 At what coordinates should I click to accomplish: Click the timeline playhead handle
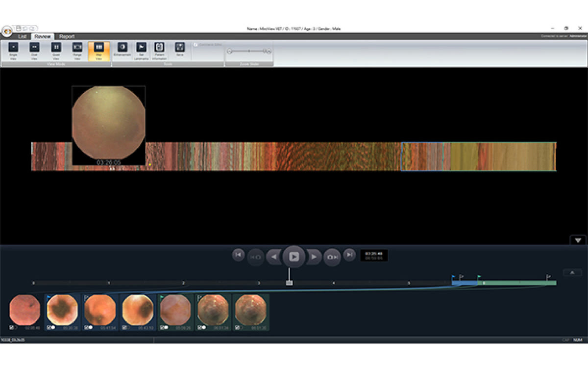pyautogui.click(x=289, y=283)
